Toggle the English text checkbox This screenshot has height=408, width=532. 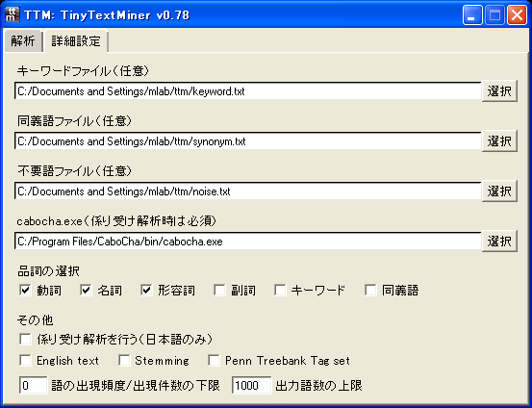pos(25,360)
